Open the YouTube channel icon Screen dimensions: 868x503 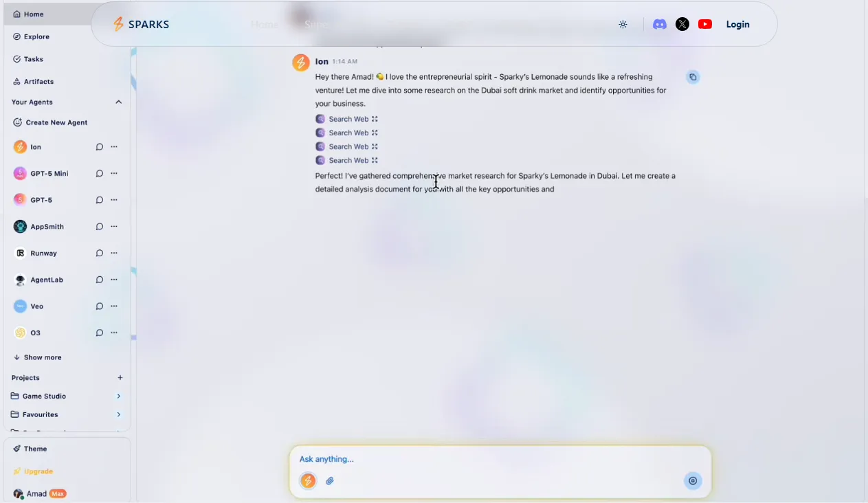point(704,24)
